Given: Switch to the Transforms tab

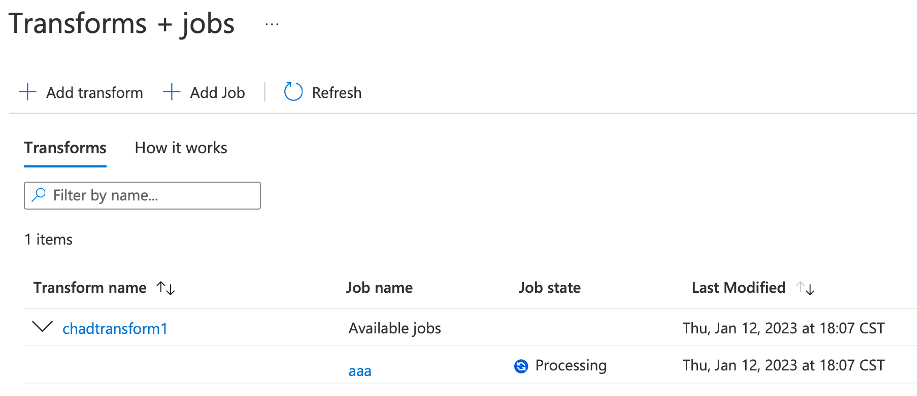Looking at the screenshot, I should pos(65,147).
